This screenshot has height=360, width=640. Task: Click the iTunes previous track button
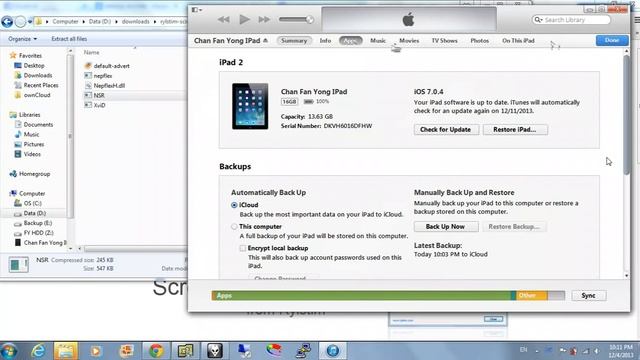click(x=223, y=19)
